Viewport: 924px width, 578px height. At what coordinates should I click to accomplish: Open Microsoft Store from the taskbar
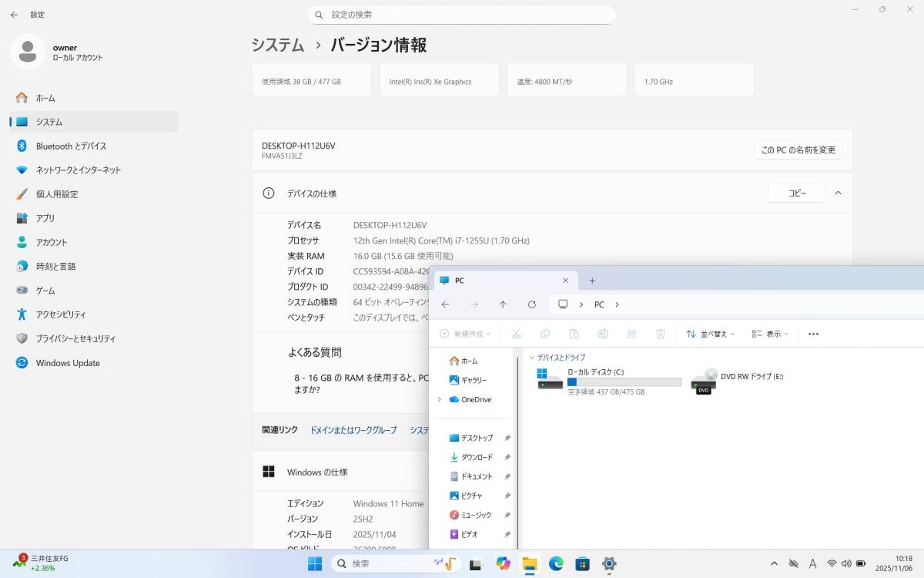click(x=582, y=563)
